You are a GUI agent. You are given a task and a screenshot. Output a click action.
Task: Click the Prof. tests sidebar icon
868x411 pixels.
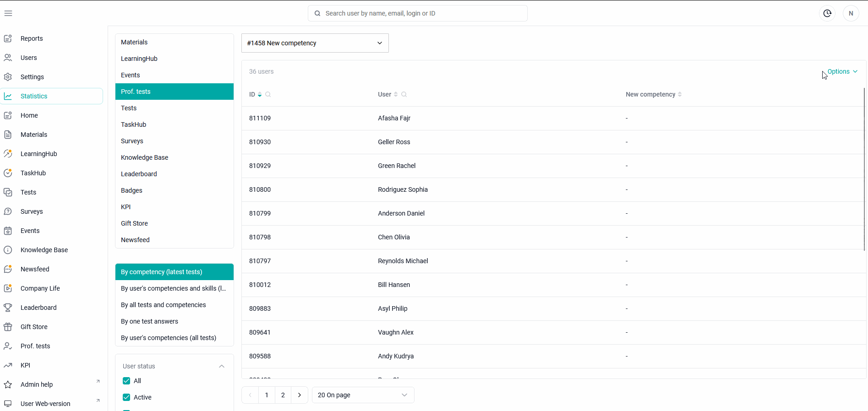[x=8, y=346]
